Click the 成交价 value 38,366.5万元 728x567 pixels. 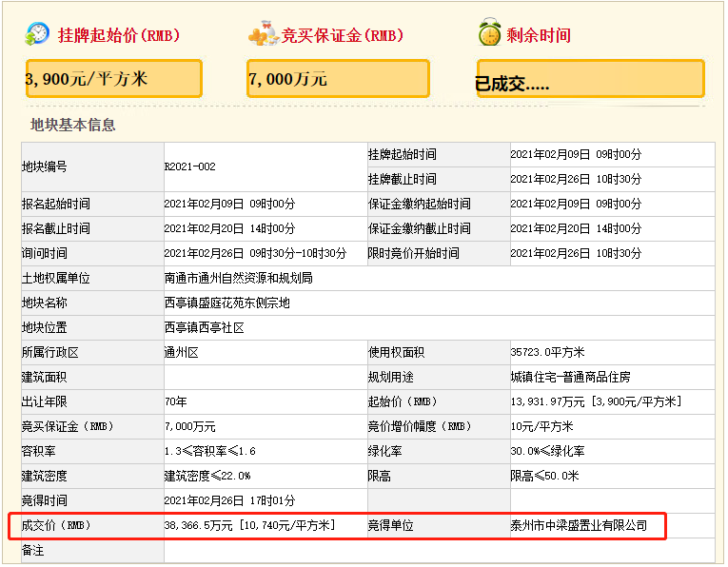(x=198, y=526)
